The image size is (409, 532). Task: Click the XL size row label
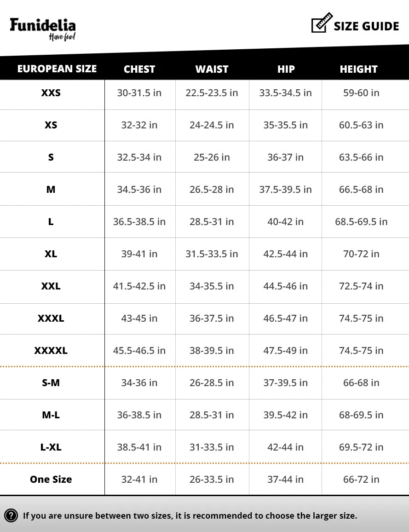coord(51,254)
